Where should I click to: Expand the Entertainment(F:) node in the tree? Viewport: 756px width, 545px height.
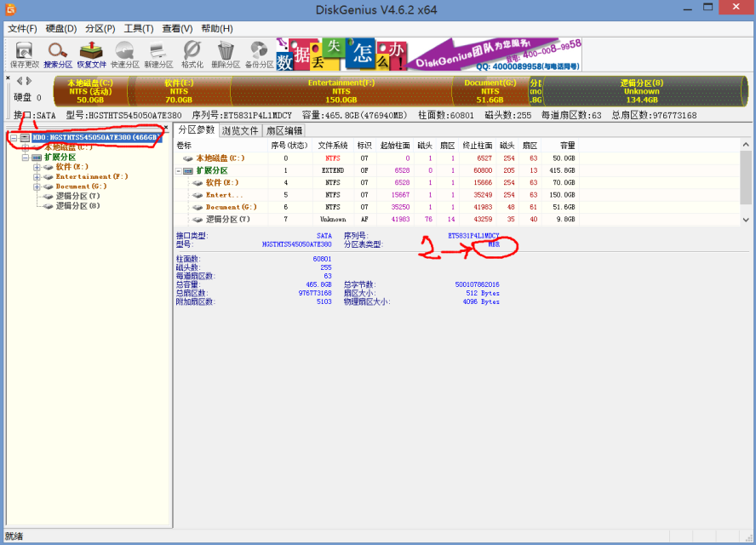click(37, 177)
